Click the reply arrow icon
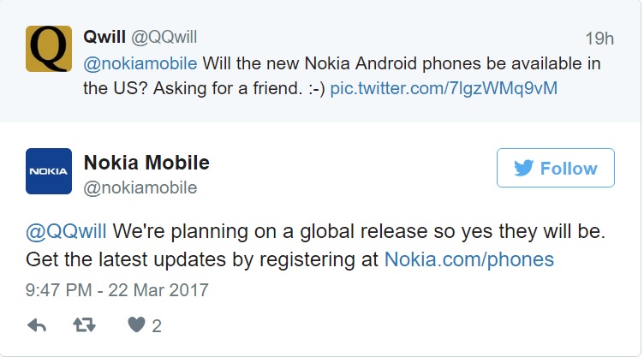The height and width of the screenshot is (357, 644). [37, 325]
